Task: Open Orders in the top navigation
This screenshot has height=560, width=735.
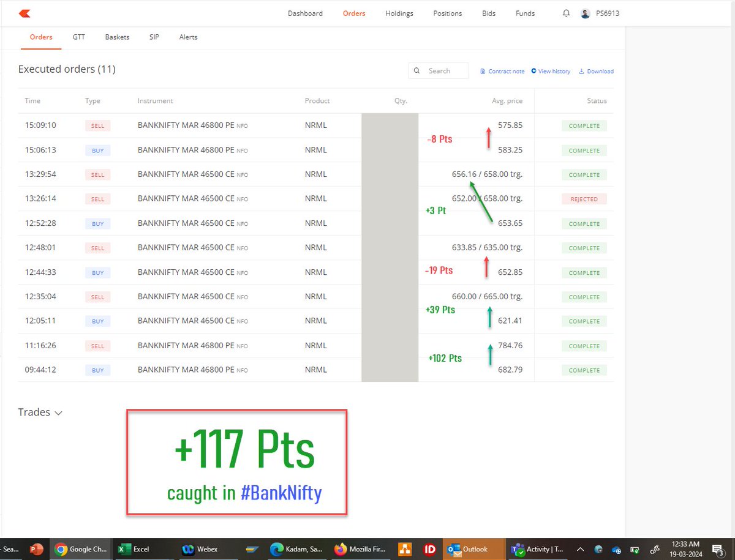Action: tap(354, 13)
